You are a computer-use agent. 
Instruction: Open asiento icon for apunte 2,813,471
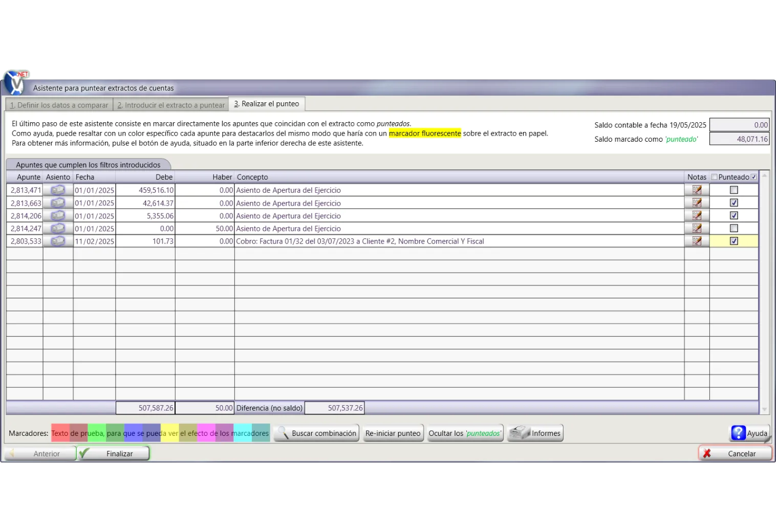pyautogui.click(x=58, y=190)
